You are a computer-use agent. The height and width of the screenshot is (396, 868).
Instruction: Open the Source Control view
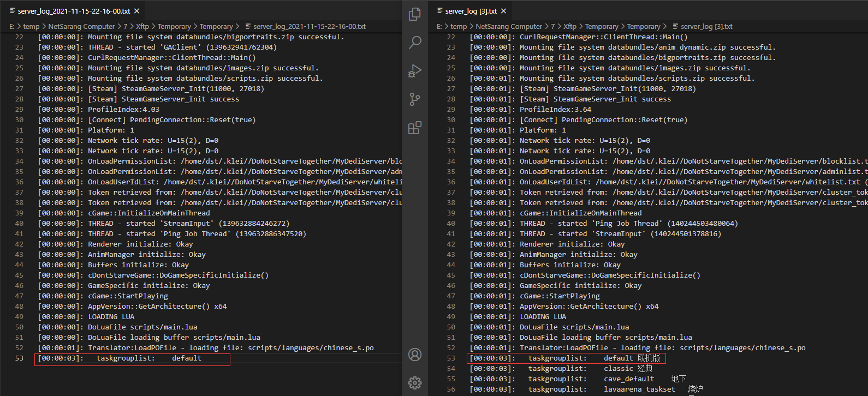coord(415,99)
